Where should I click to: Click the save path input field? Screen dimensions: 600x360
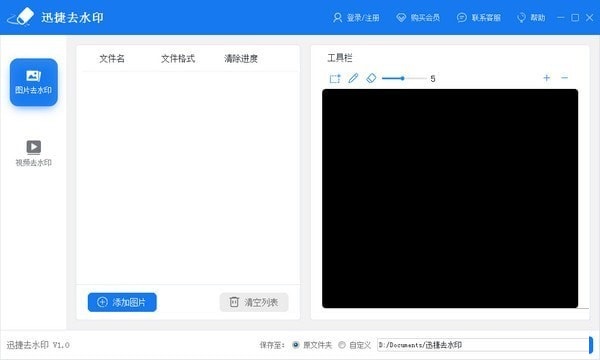[x=482, y=345]
